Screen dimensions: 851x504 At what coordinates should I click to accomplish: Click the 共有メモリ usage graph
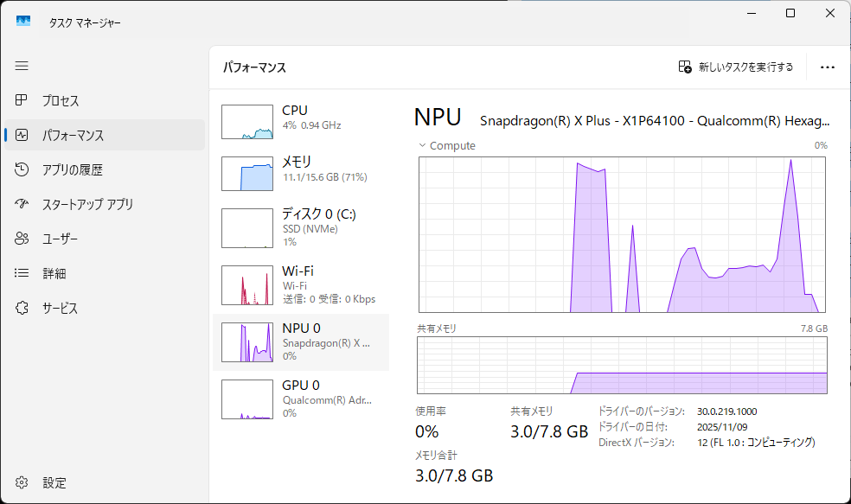(x=623, y=366)
